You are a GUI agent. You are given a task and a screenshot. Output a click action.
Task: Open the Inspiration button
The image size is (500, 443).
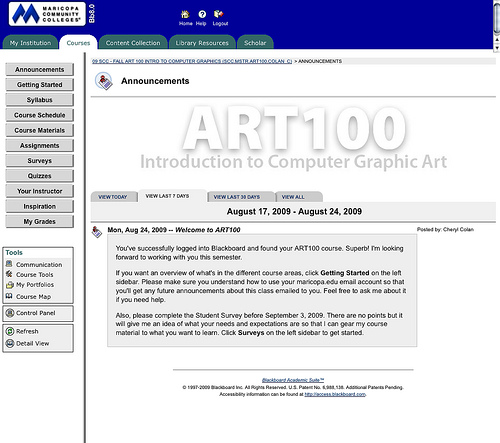(x=39, y=206)
